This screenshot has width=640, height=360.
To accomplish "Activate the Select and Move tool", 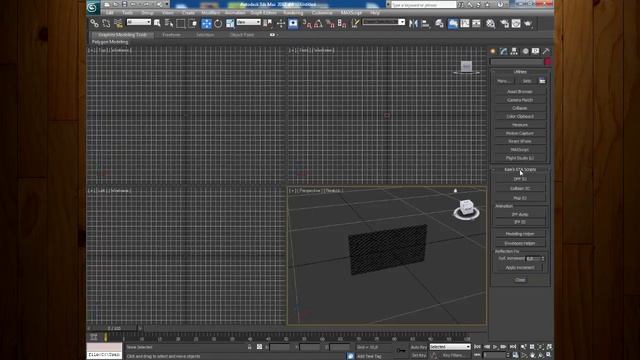I will point(207,23).
